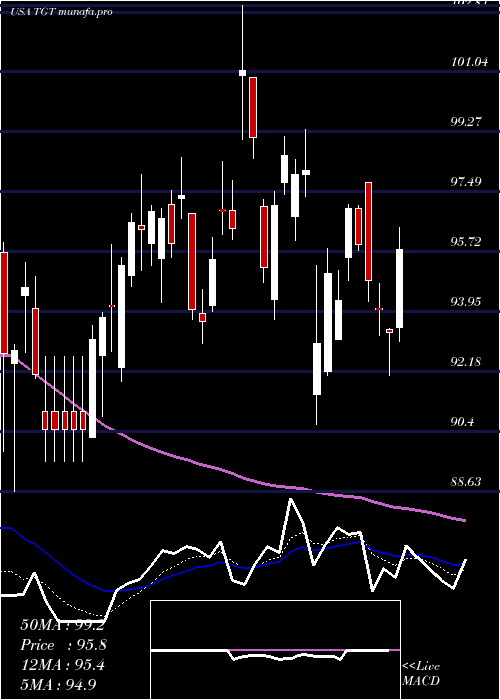Click the last white candle on the right
The width and height of the screenshot is (500, 700).
(400, 288)
